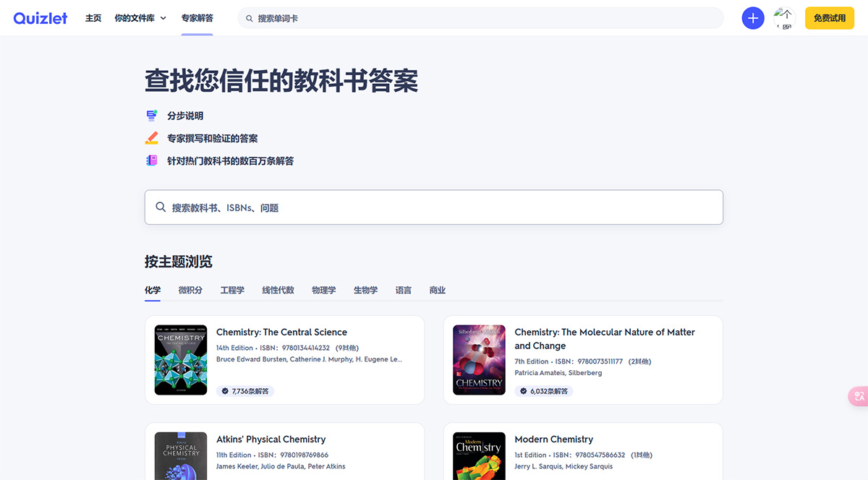
Task: Switch to the 生物学 subject tab
Action: coord(365,289)
